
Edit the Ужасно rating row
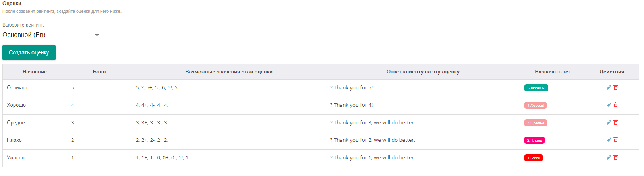[609, 157]
